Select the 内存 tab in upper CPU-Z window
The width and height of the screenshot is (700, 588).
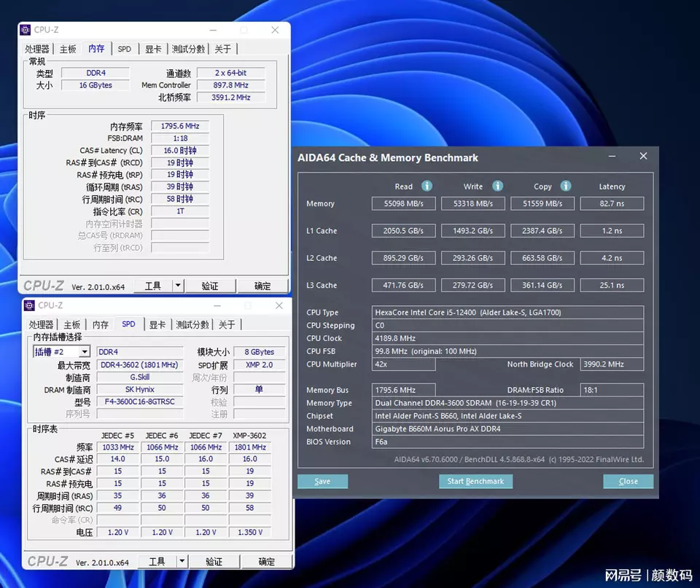96,48
